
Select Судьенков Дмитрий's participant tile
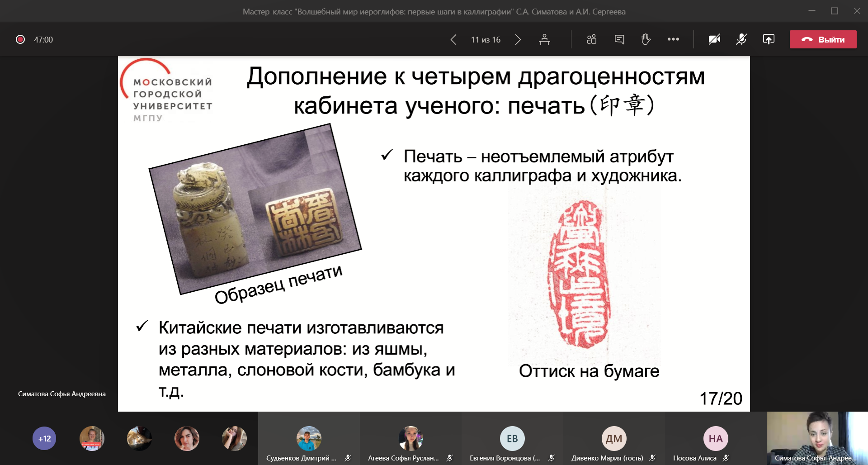(x=309, y=437)
